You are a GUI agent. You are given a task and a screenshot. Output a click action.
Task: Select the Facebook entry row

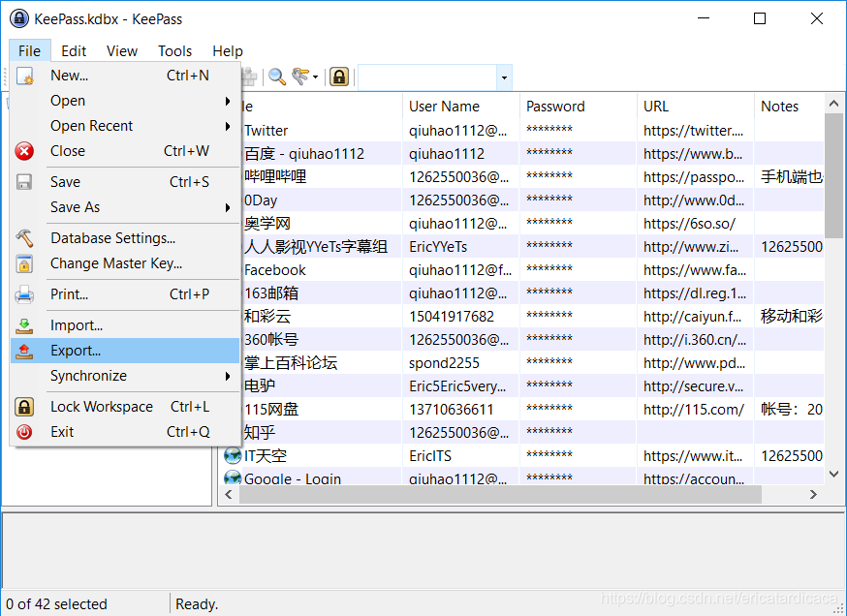(532, 269)
